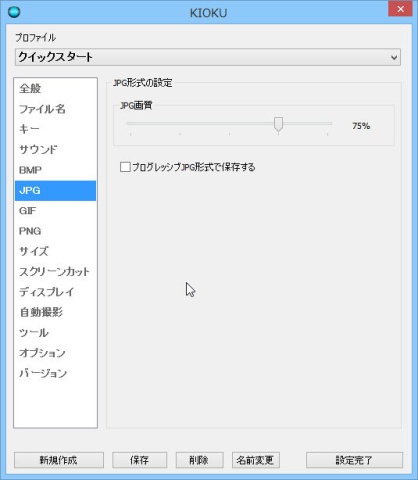Select the highlighted JPG entry
This screenshot has height=480, width=418.
tap(55, 190)
